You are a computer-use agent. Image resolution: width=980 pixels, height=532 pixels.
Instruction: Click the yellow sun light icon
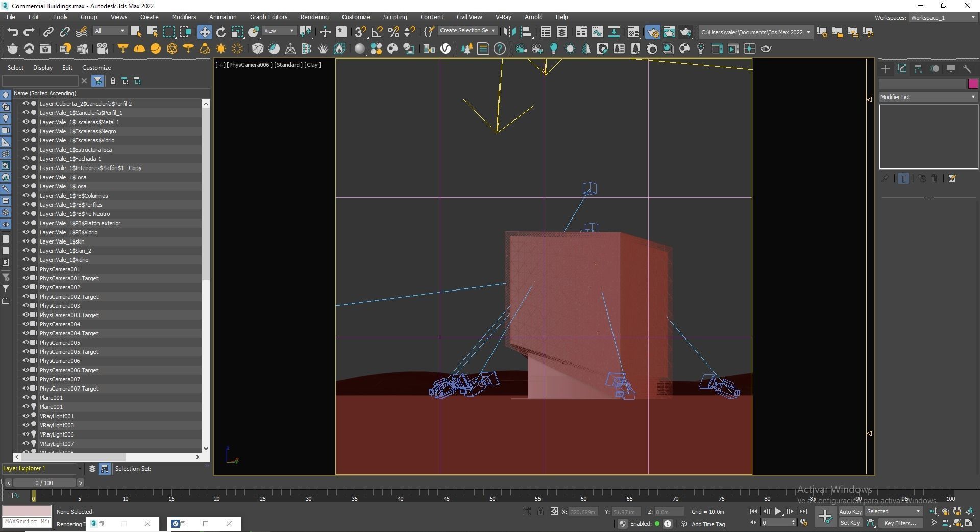click(x=221, y=49)
